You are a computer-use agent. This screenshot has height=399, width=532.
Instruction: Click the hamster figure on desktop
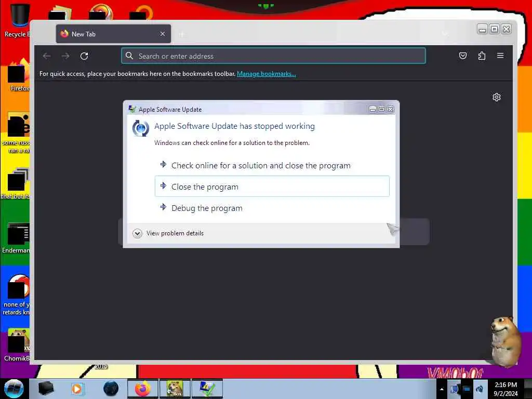point(506,341)
